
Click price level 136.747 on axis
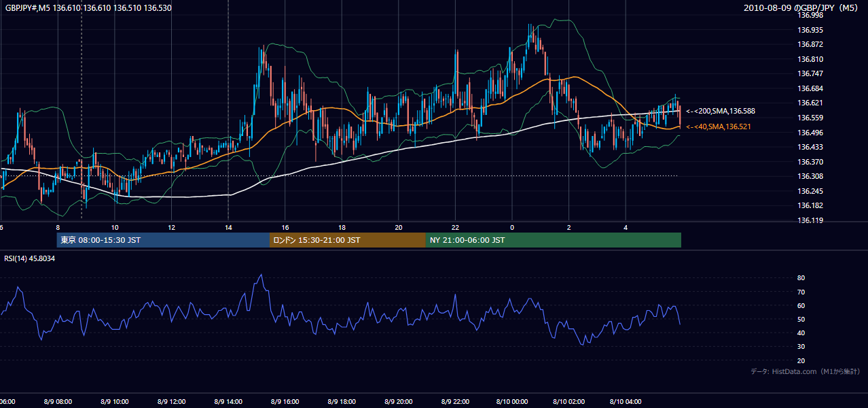(810, 73)
